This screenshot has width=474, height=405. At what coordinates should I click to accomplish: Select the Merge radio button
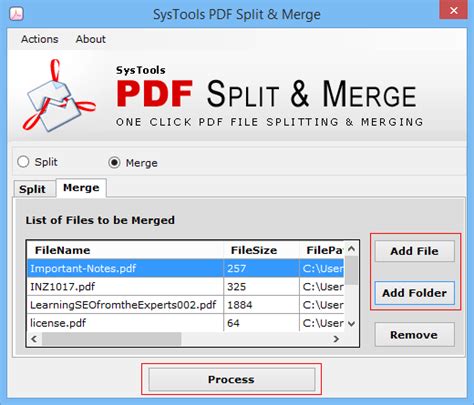114,163
